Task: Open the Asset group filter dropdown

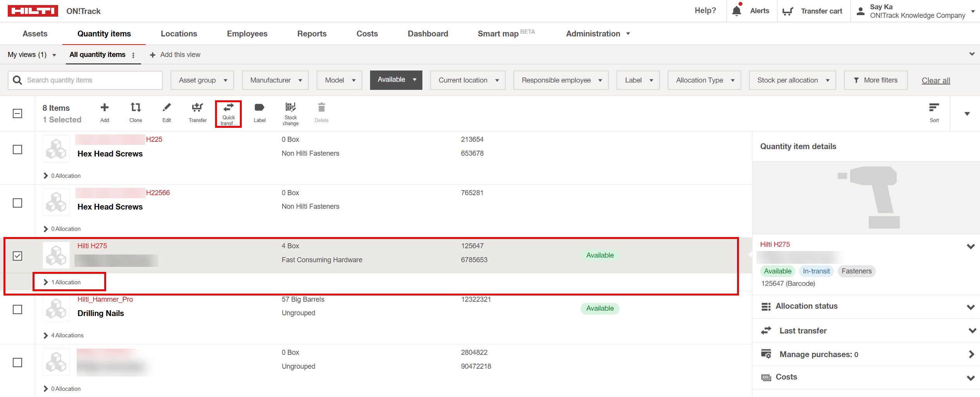Action: tap(202, 80)
